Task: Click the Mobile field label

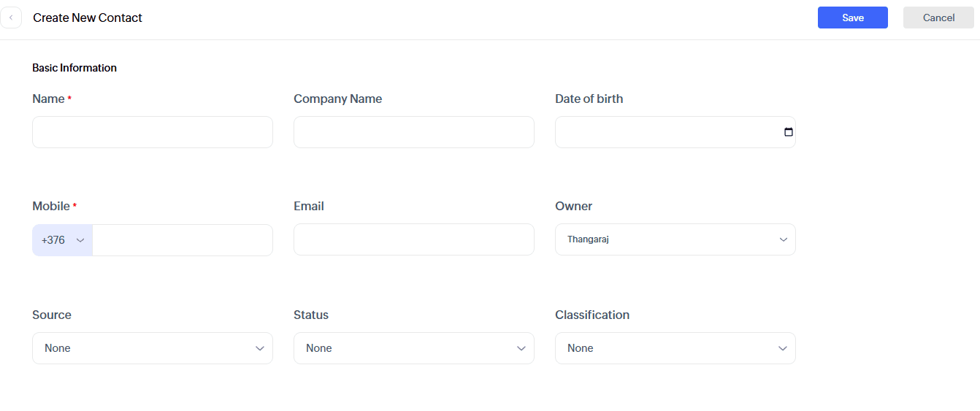Action: [x=51, y=206]
